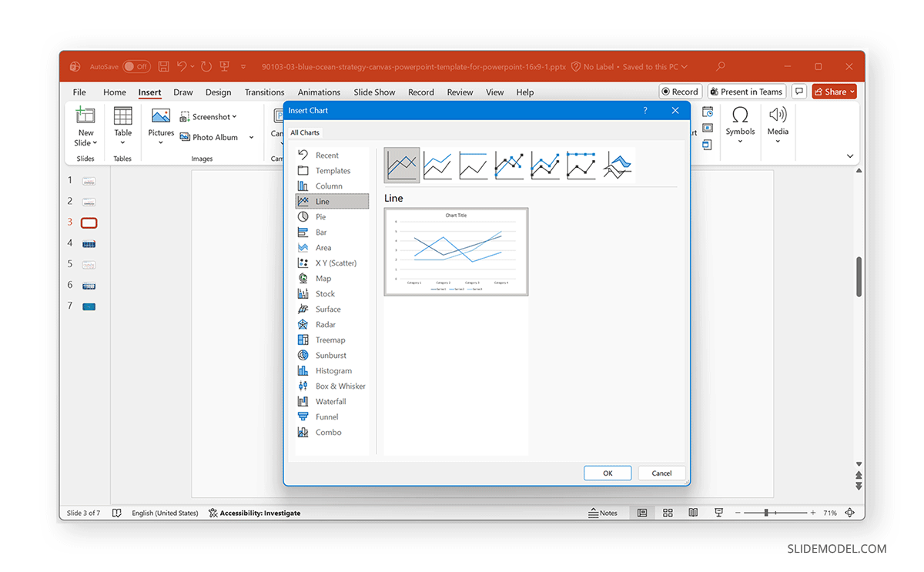Switch to Slide Sorter view toggle
The height and width of the screenshot is (572, 924).
pyautogui.click(x=667, y=513)
